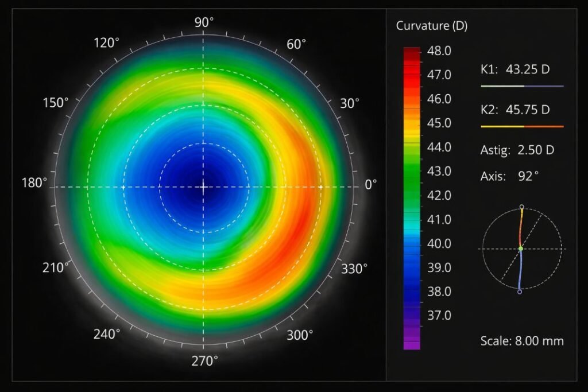This screenshot has height=392, width=588.
Task: Click the bottom handle of the axis diagram
Action: coord(519,292)
